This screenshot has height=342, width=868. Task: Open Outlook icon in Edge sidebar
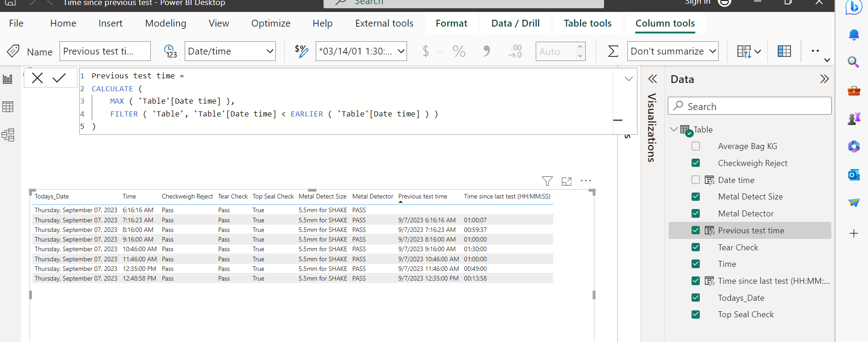click(x=854, y=175)
